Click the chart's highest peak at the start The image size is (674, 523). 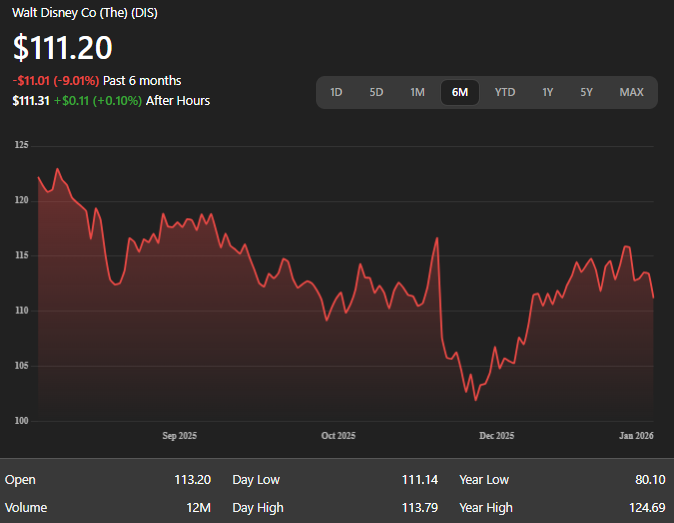pyautogui.click(x=57, y=169)
